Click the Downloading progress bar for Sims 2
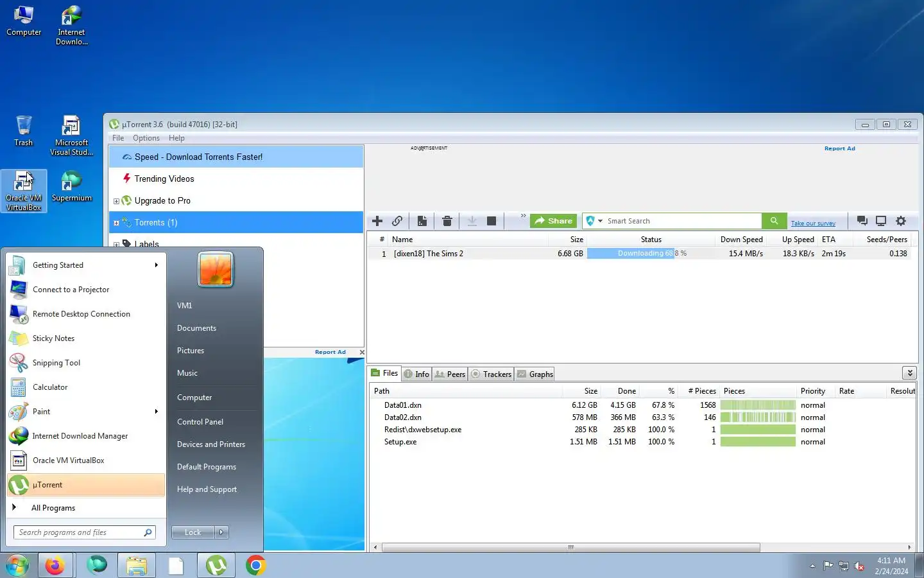Image resolution: width=924 pixels, height=578 pixels. pos(650,254)
